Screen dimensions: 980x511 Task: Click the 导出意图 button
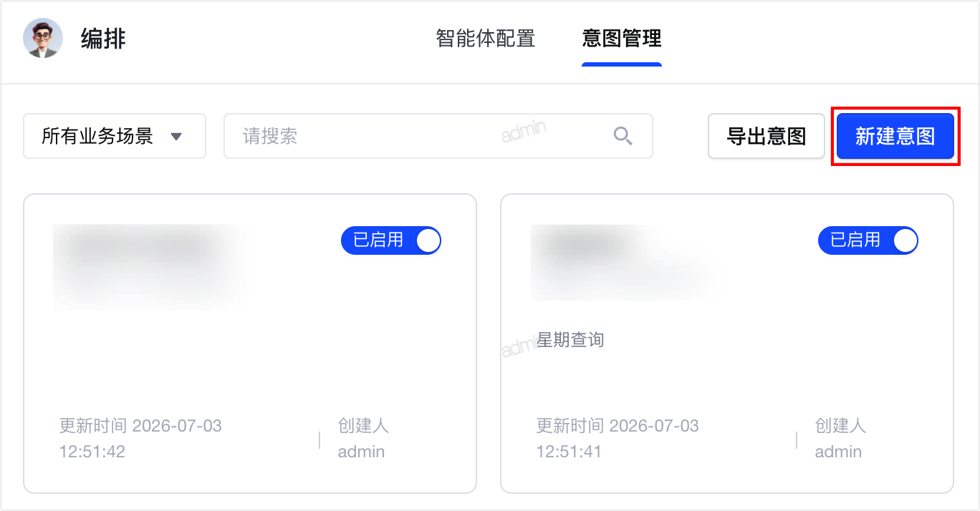click(x=767, y=136)
